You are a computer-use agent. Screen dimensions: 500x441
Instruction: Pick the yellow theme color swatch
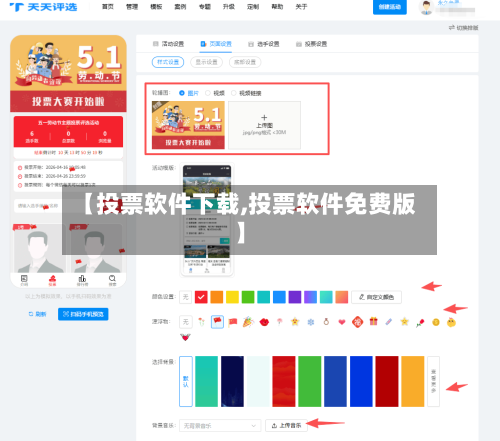click(x=232, y=297)
